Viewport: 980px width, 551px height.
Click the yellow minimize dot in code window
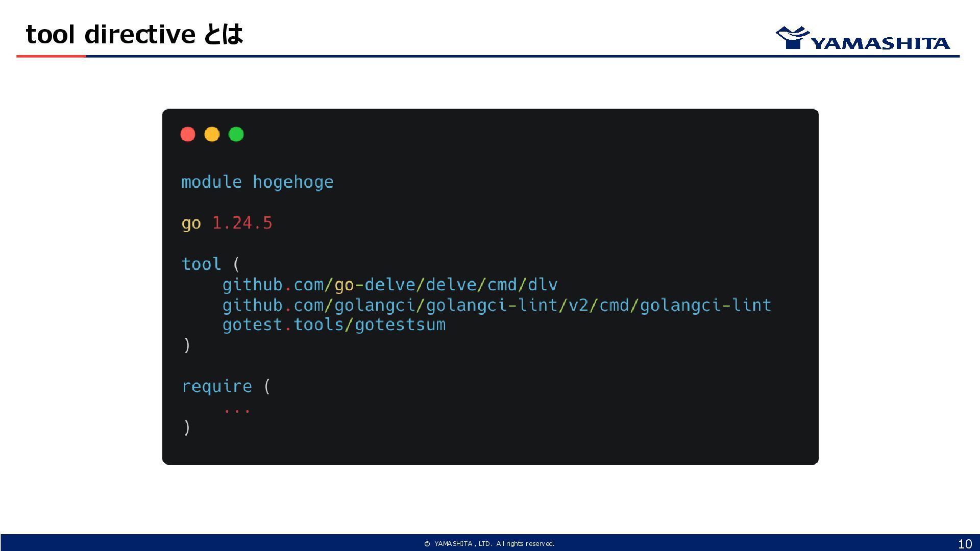[212, 134]
